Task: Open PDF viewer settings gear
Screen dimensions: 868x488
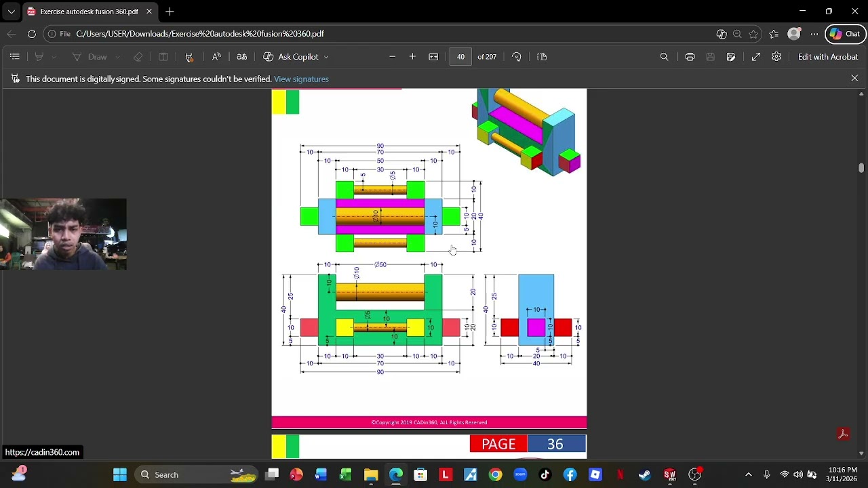Action: pyautogui.click(x=776, y=57)
